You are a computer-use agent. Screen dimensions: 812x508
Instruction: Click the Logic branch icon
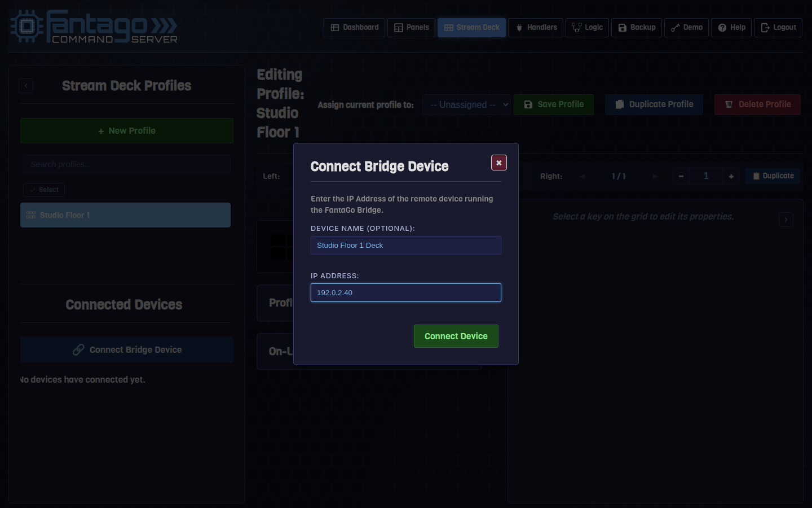tap(577, 28)
